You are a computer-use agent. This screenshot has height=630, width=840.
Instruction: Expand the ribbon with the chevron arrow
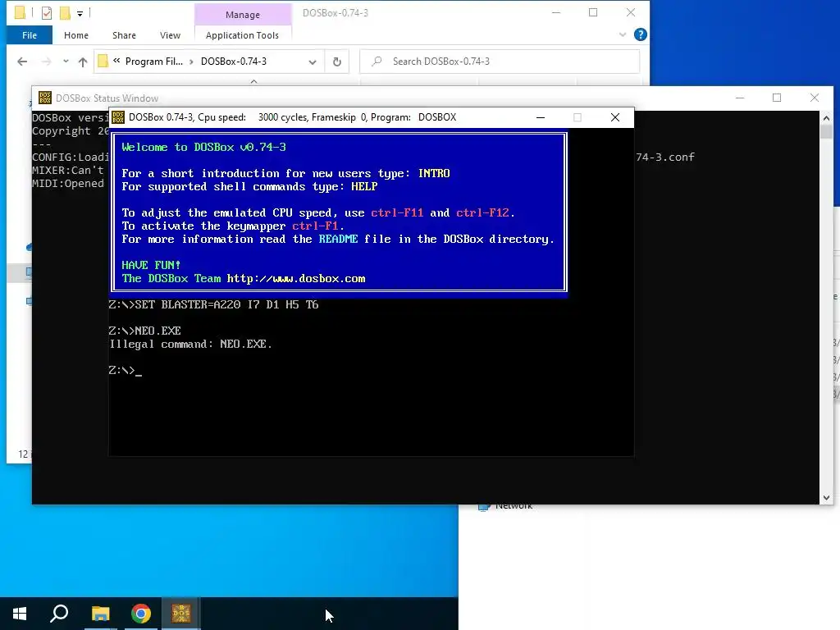(x=623, y=34)
